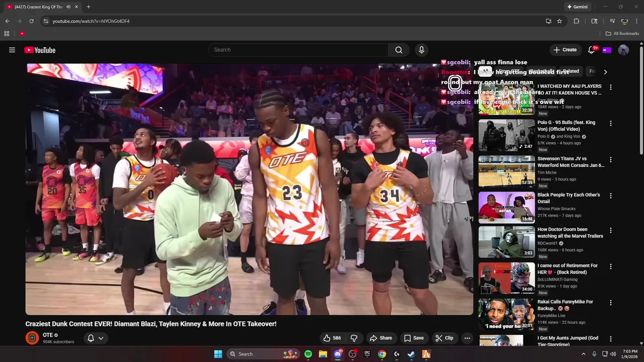View site information icon
This screenshot has width=644, height=362.
click(x=46, y=21)
